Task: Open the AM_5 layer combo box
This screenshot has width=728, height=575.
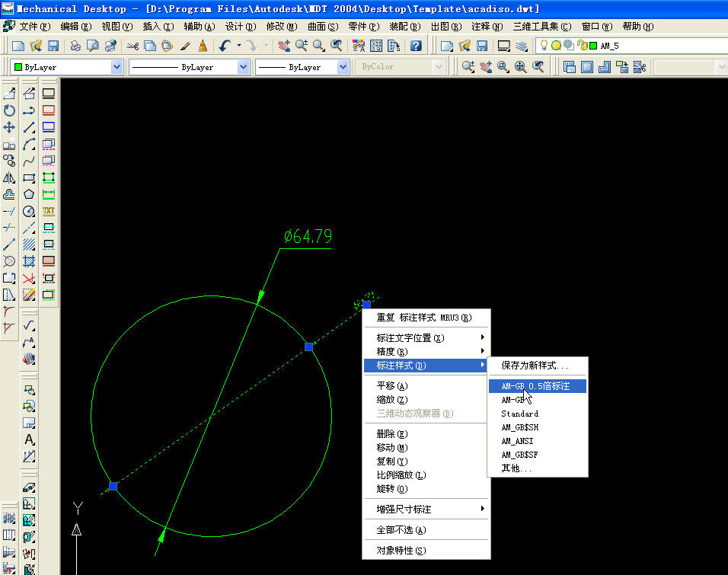Action: (x=631, y=46)
